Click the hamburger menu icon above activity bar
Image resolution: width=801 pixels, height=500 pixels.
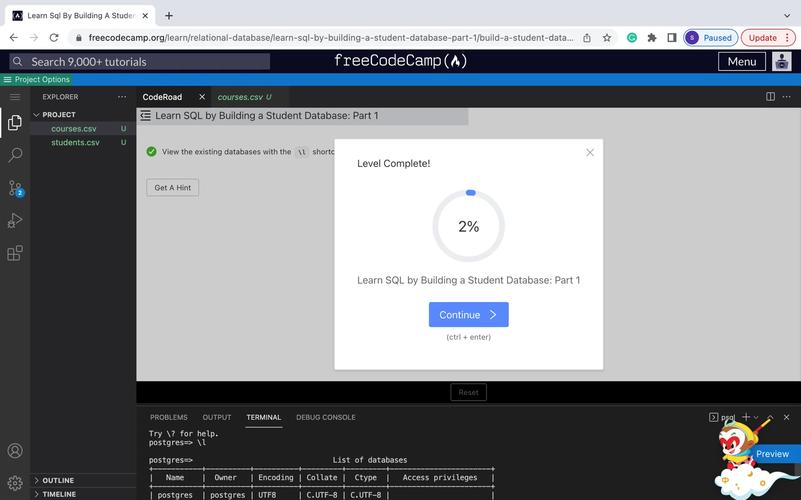15,97
